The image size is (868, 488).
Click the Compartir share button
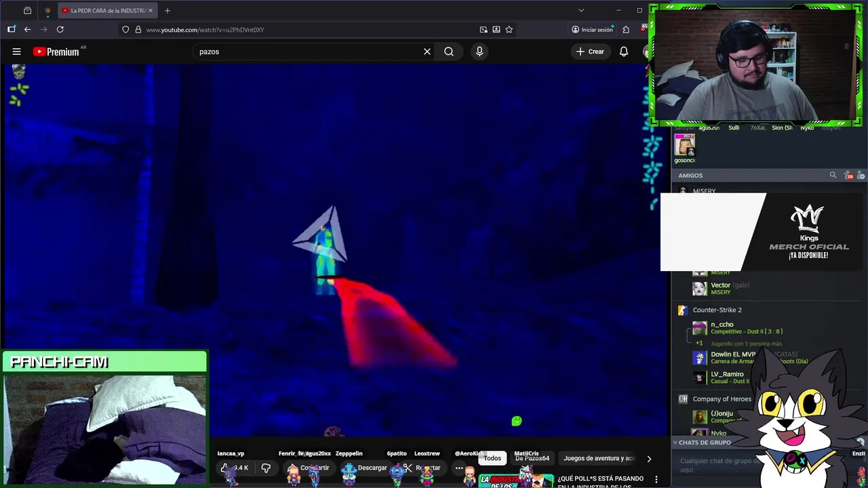(x=309, y=468)
